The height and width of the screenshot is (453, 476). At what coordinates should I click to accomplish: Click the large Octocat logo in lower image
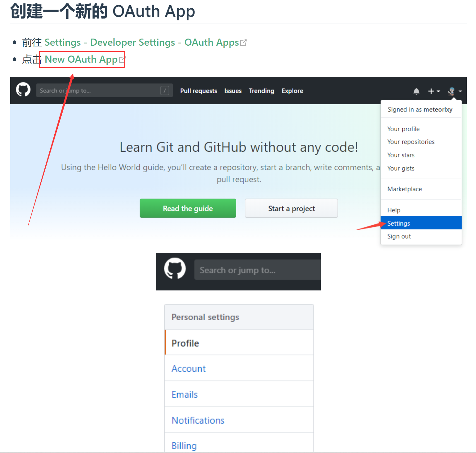(x=175, y=268)
